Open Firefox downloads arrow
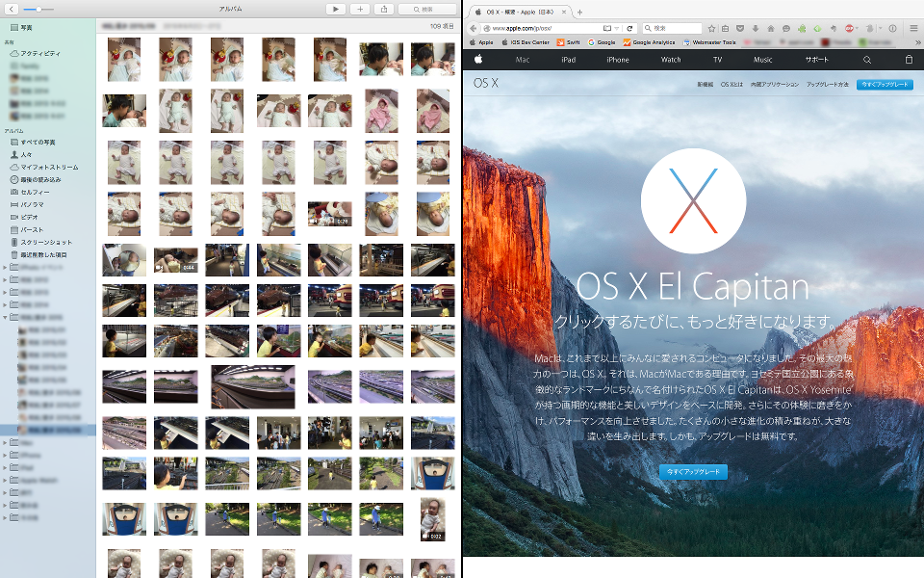This screenshot has height=578, width=924. click(x=756, y=28)
